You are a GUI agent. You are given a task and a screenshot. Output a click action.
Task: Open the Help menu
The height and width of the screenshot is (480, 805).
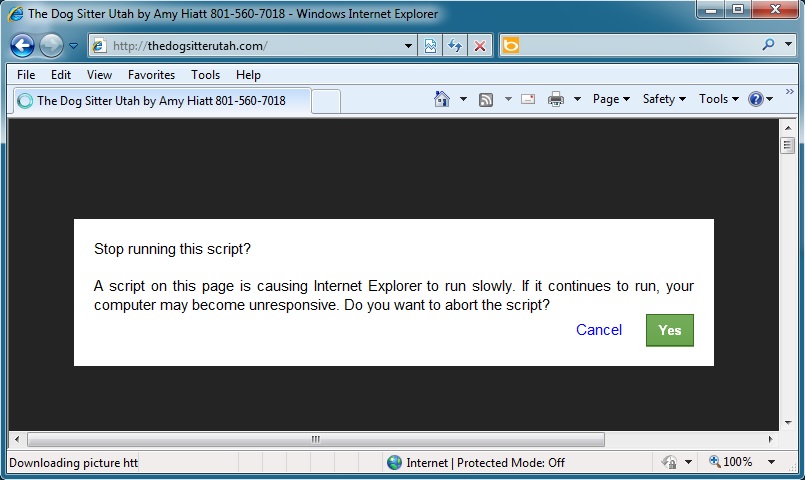coord(248,74)
